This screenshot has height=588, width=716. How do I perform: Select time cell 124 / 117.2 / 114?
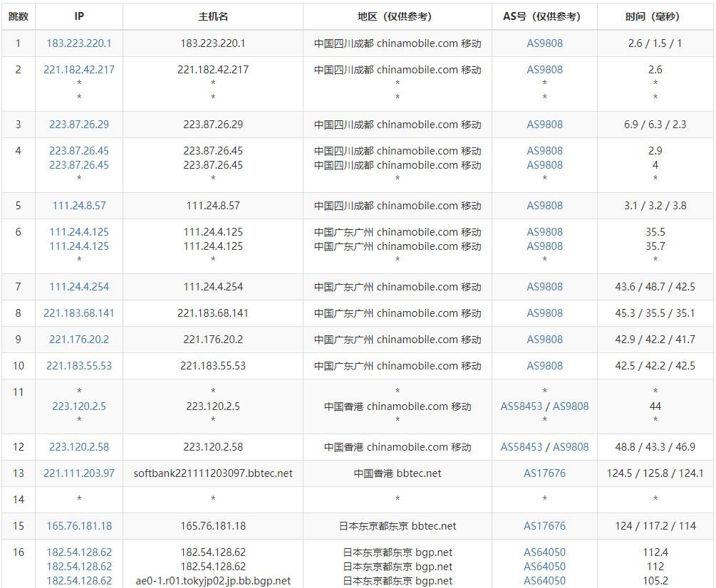655,526
